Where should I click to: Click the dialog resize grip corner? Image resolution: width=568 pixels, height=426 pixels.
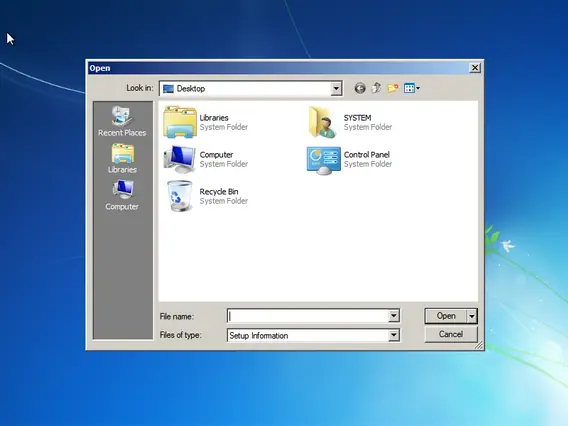pos(479,346)
